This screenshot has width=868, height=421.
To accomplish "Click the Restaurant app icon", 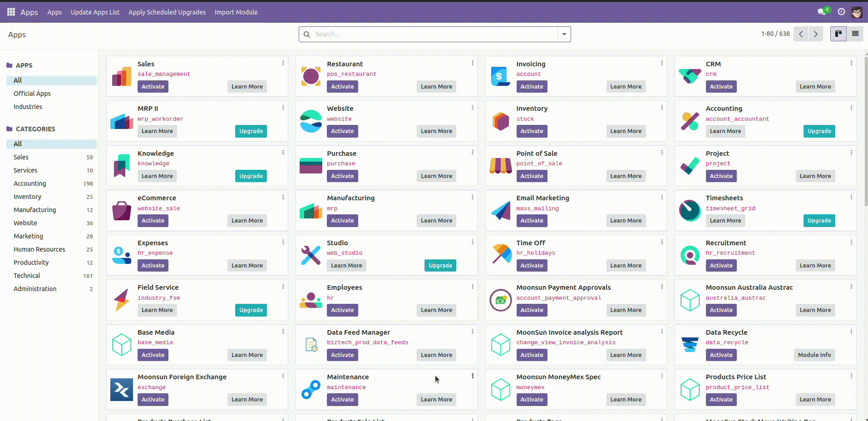I will pyautogui.click(x=311, y=76).
